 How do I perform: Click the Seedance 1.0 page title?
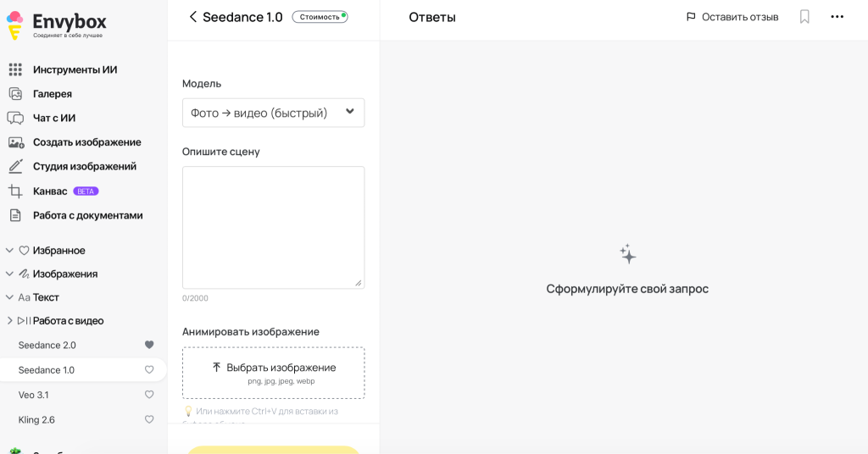pyautogui.click(x=242, y=17)
